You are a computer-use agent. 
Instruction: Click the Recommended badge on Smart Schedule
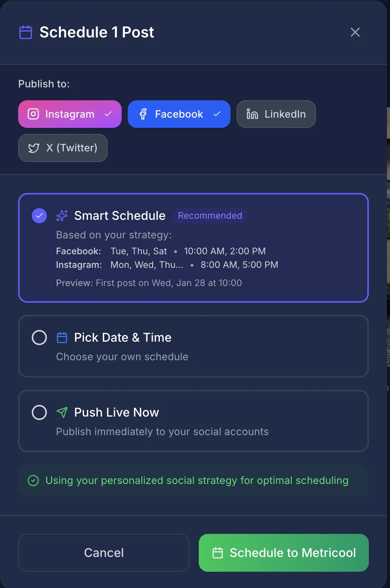210,216
